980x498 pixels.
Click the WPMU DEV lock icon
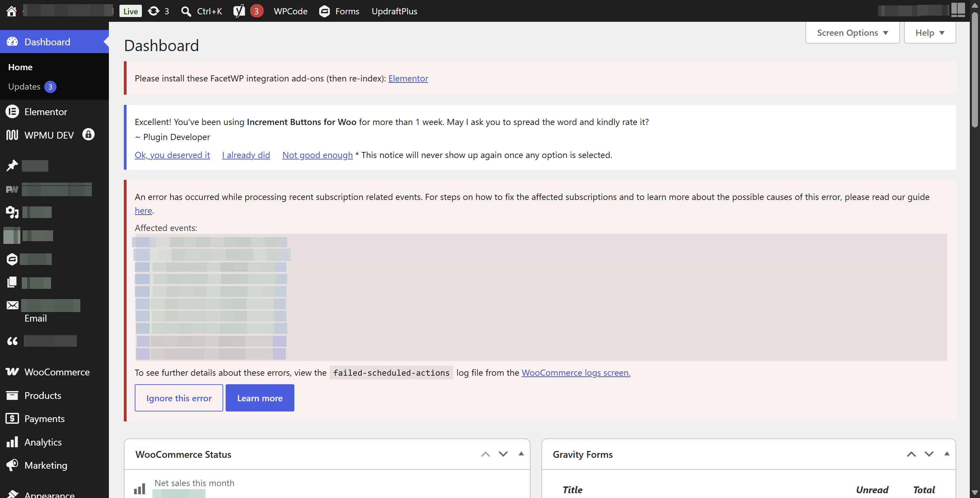88,135
